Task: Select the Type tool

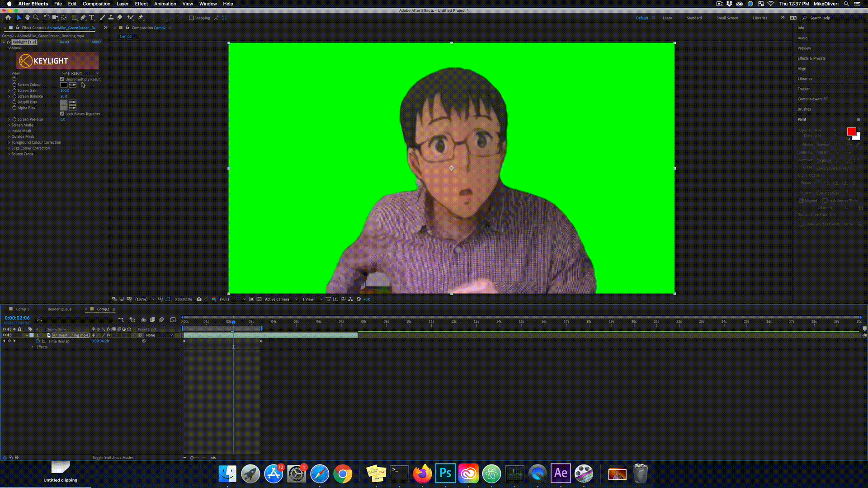Action: coord(92,18)
